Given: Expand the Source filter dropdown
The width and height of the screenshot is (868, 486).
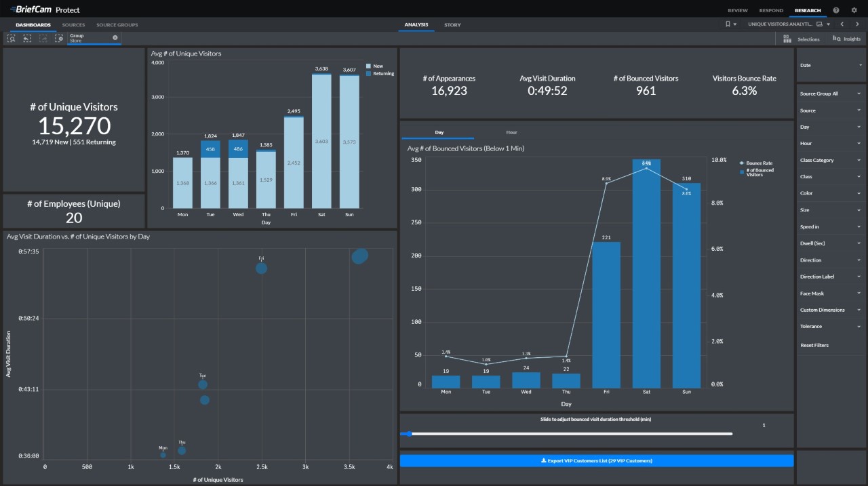Looking at the screenshot, I should [829, 110].
